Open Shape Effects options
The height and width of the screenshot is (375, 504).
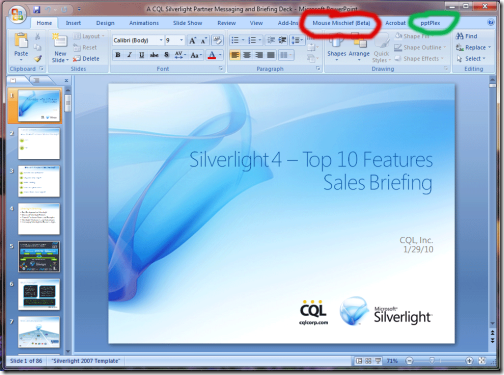click(419, 59)
